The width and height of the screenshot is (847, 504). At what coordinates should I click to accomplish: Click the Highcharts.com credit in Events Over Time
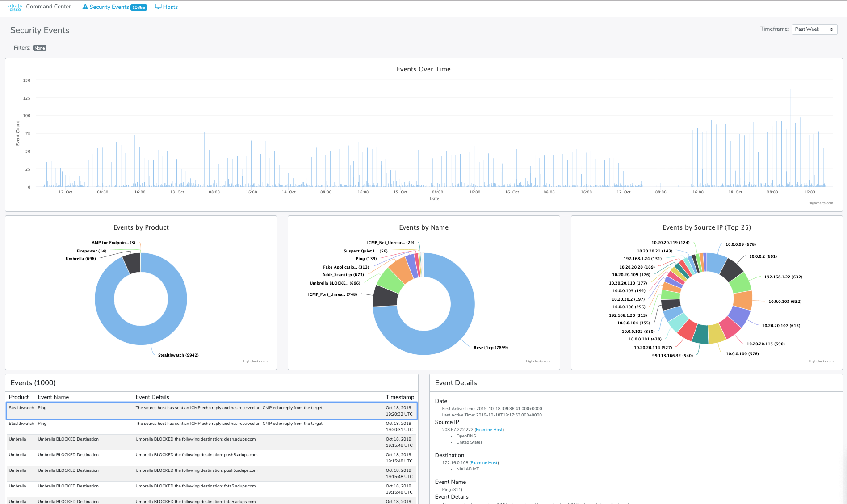821,203
